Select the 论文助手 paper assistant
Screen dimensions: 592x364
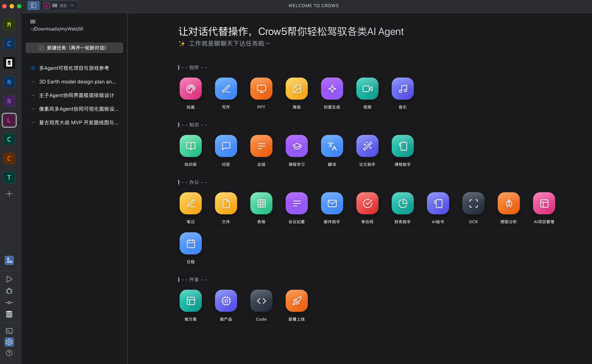(x=367, y=146)
